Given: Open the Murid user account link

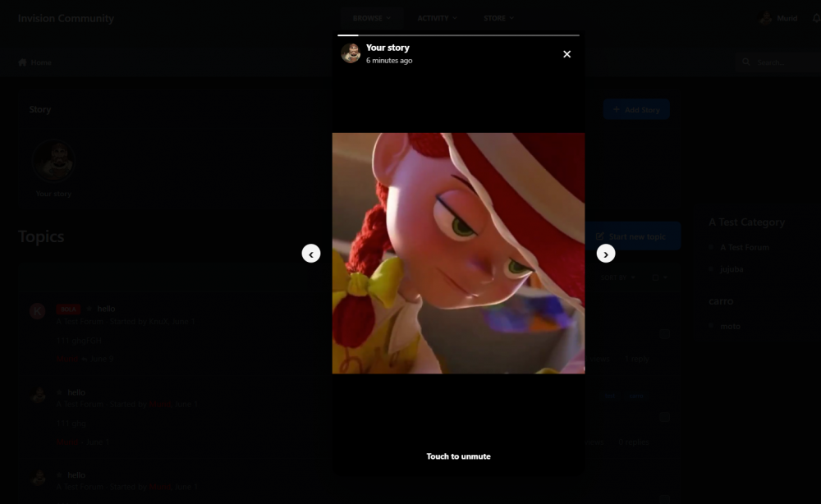Looking at the screenshot, I should (787, 18).
